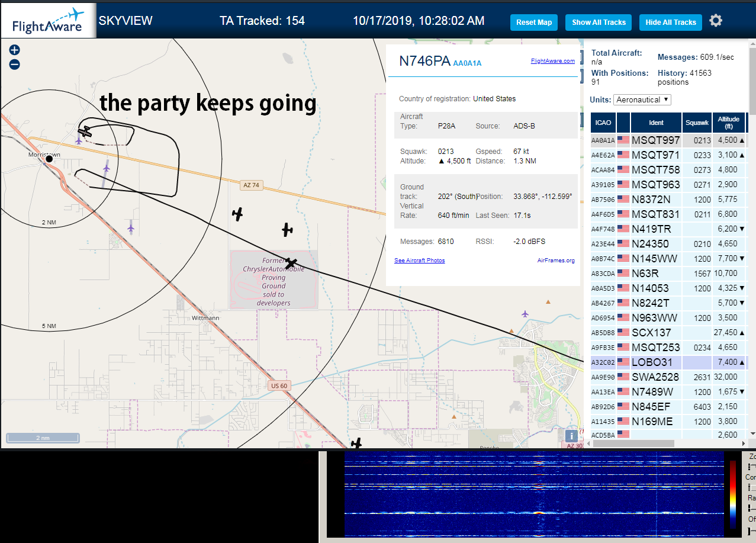Select black aircraft over Chrysler Proving Ground
This screenshot has height=543, width=756.
click(290, 263)
